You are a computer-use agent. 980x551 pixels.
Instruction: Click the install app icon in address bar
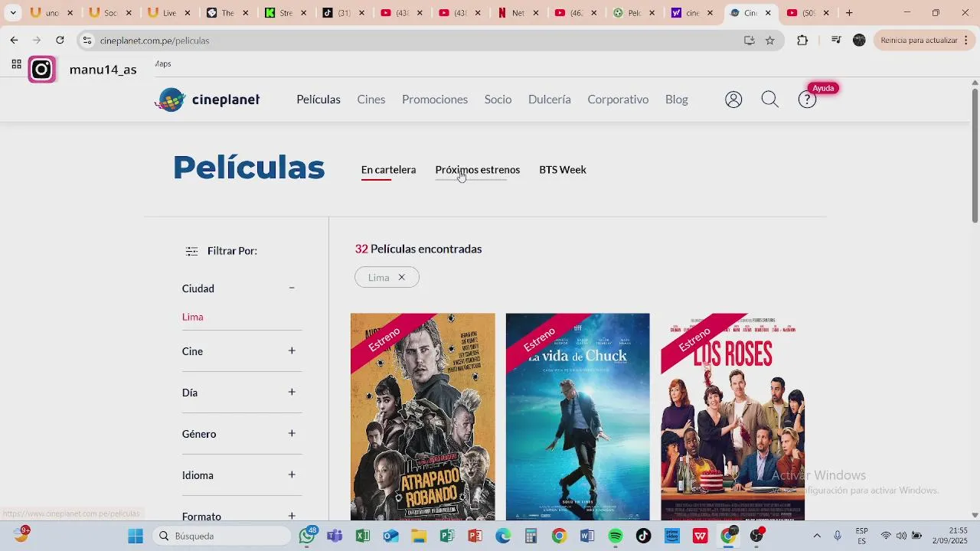[x=749, y=41]
